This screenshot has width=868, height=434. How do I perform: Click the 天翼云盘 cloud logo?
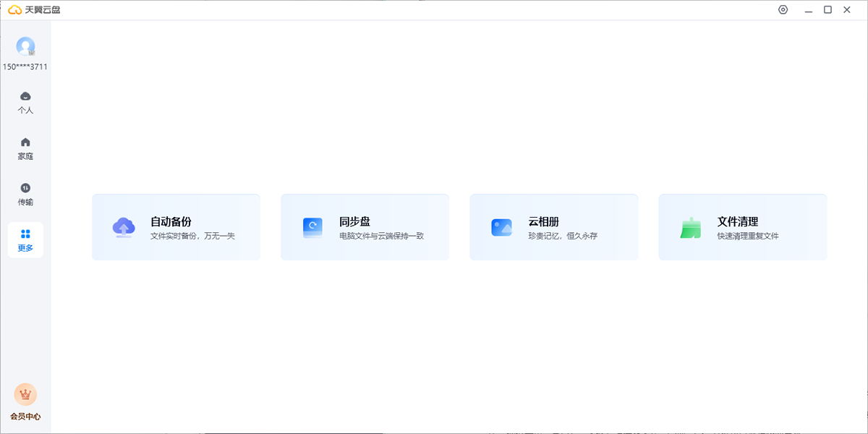coord(13,9)
